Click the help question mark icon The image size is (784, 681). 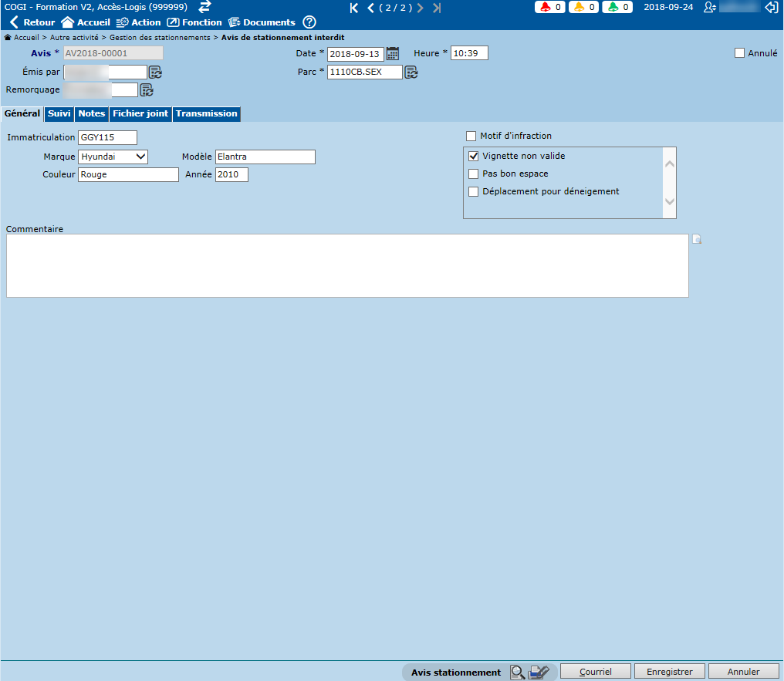point(309,22)
